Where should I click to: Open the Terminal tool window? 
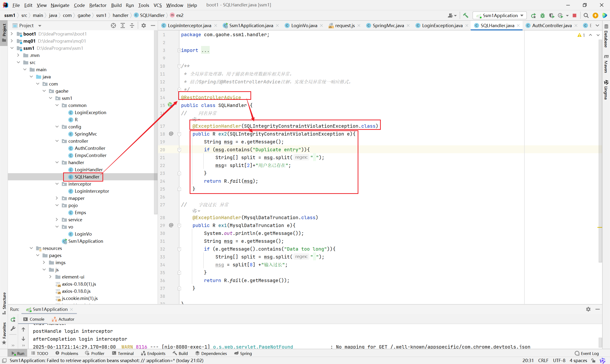pos(123,353)
